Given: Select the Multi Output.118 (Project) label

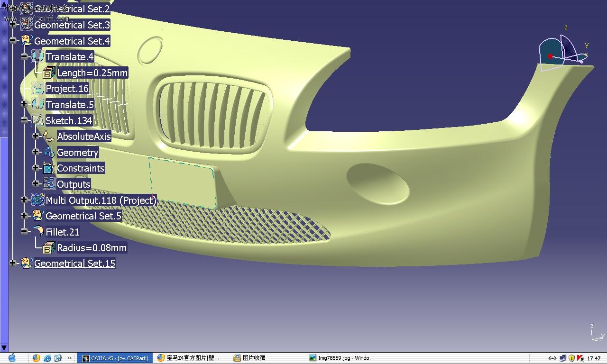Looking at the screenshot, I should (101, 200).
